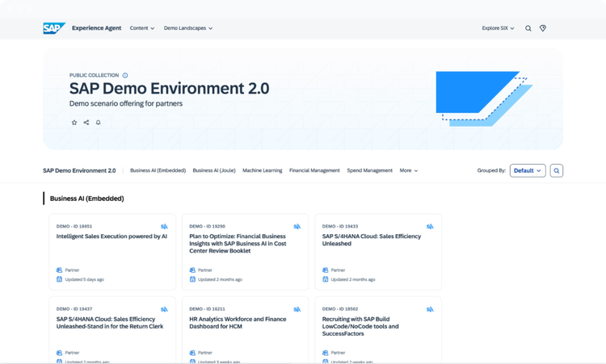Go to the Machine Learning tab
Image resolution: width=606 pixels, height=364 pixels.
(263, 170)
